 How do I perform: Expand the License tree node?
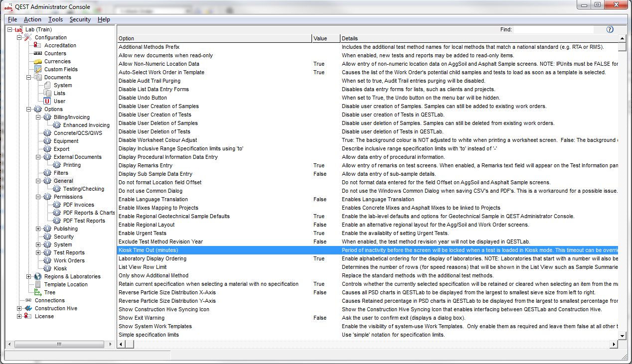click(19, 316)
